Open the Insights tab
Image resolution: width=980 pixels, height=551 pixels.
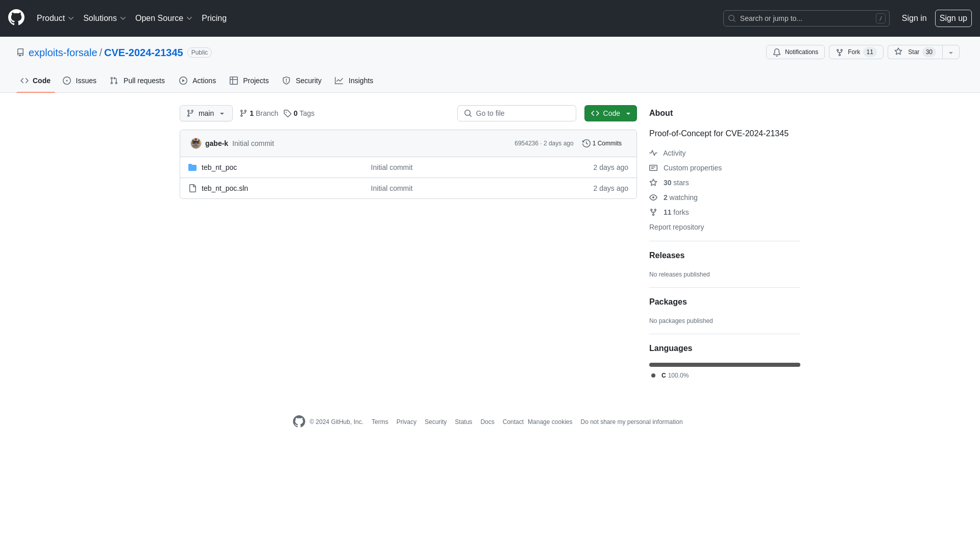pyautogui.click(x=354, y=81)
